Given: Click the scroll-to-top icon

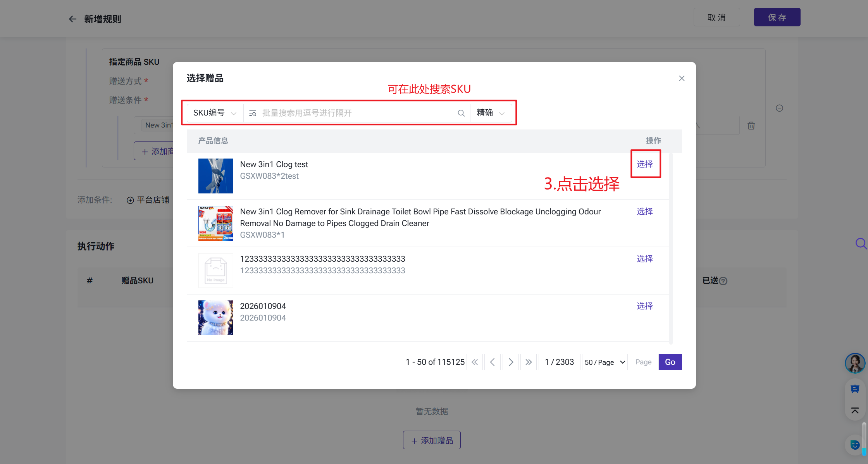Looking at the screenshot, I should (x=854, y=411).
